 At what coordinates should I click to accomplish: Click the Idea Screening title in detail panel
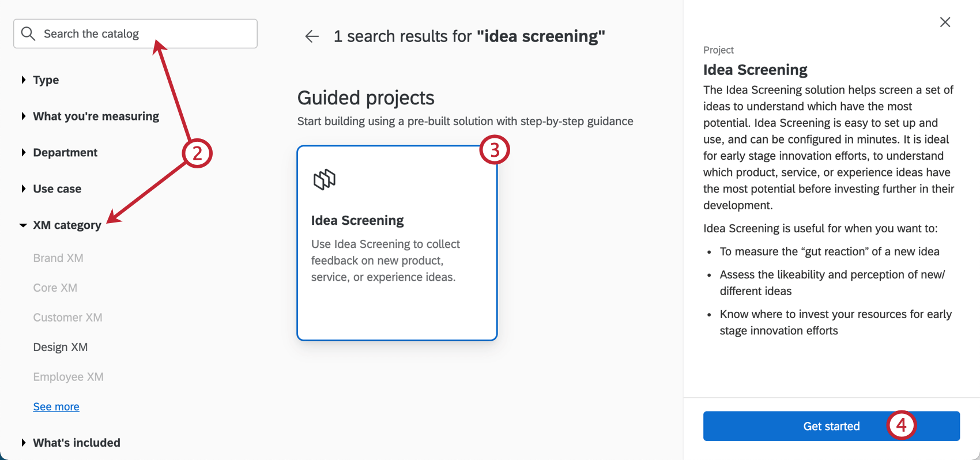click(755, 69)
